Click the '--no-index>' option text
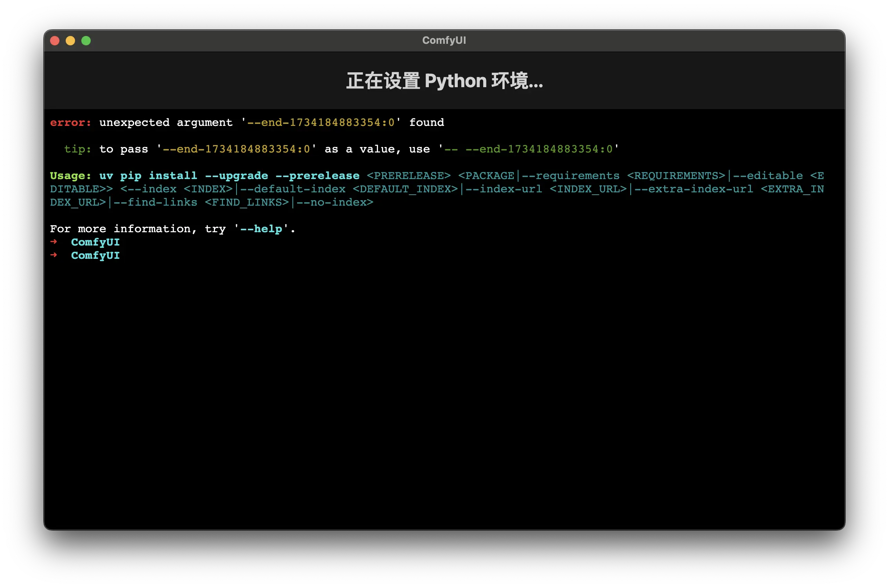This screenshot has width=889, height=588. tap(335, 203)
